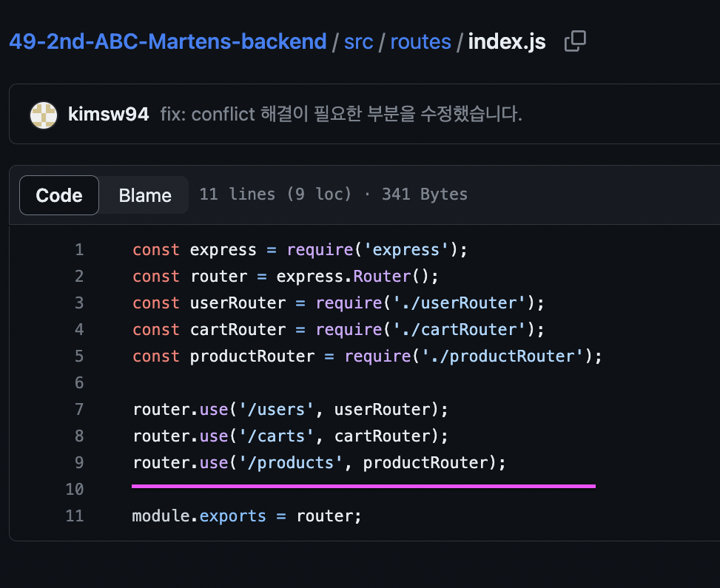Open kimsw94's avatar image
The height and width of the screenshot is (588, 720).
pos(44,115)
